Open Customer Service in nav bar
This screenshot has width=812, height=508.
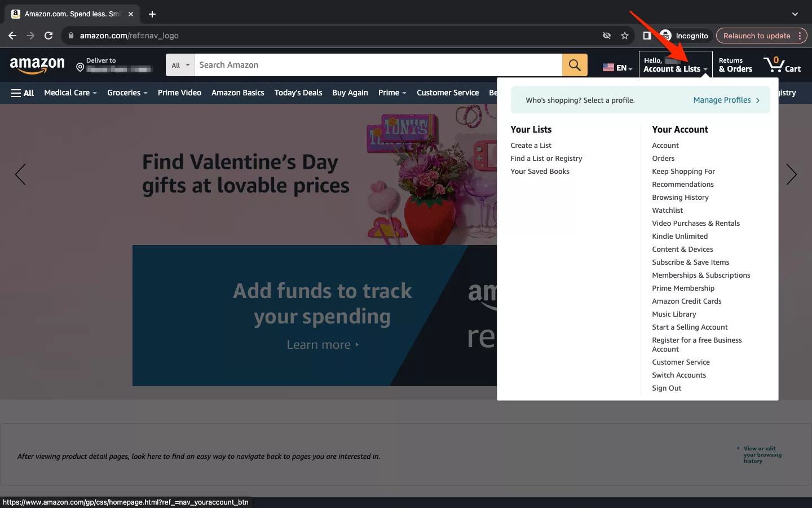(448, 93)
